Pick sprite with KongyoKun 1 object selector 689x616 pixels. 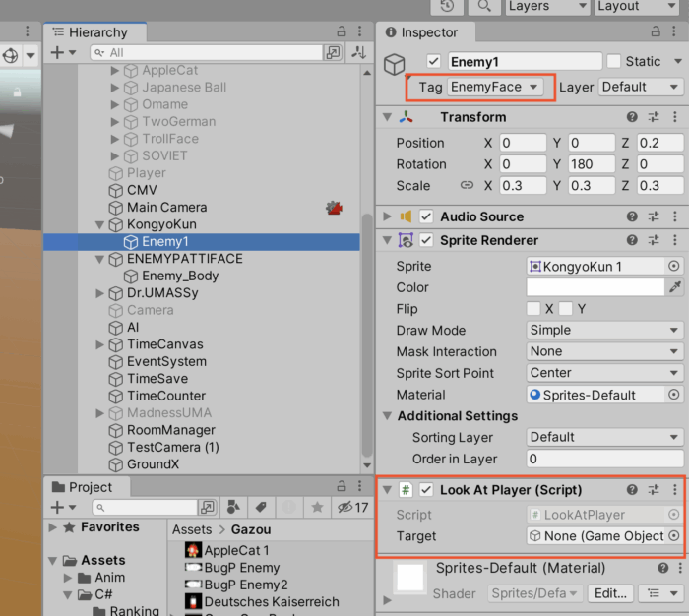click(x=673, y=266)
